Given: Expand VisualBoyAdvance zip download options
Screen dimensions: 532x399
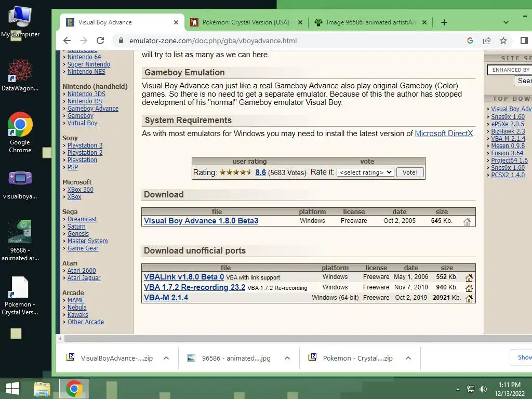Looking at the screenshot, I should coord(166,358).
